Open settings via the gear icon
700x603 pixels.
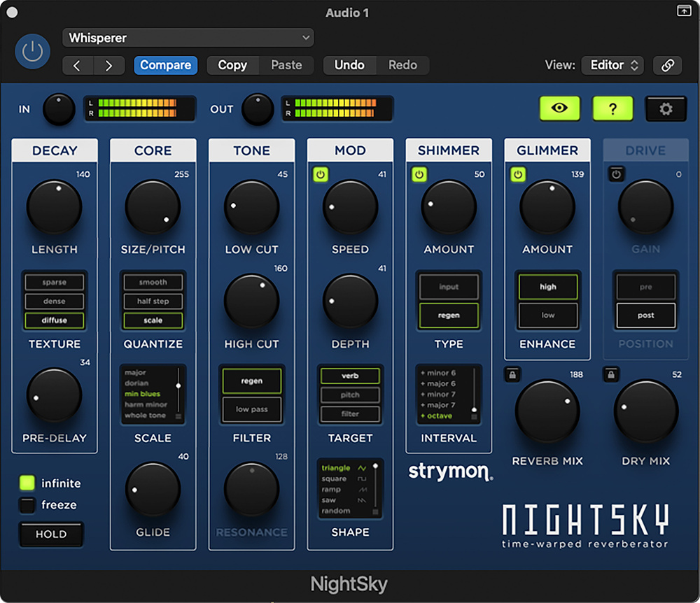point(666,108)
